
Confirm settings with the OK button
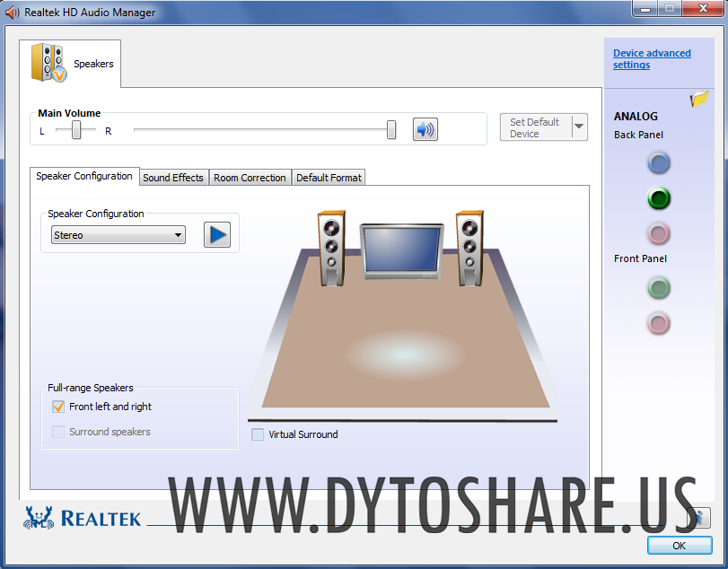679,546
